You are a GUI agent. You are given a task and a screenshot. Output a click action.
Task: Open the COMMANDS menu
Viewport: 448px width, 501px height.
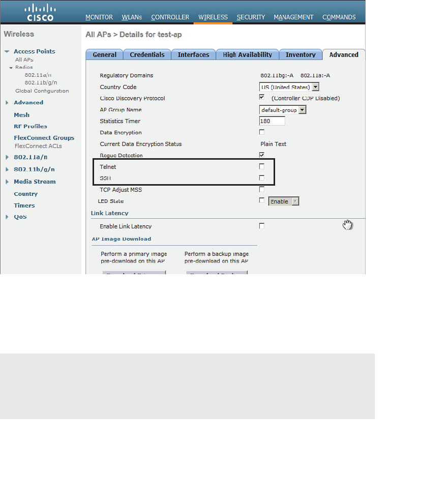click(x=339, y=17)
